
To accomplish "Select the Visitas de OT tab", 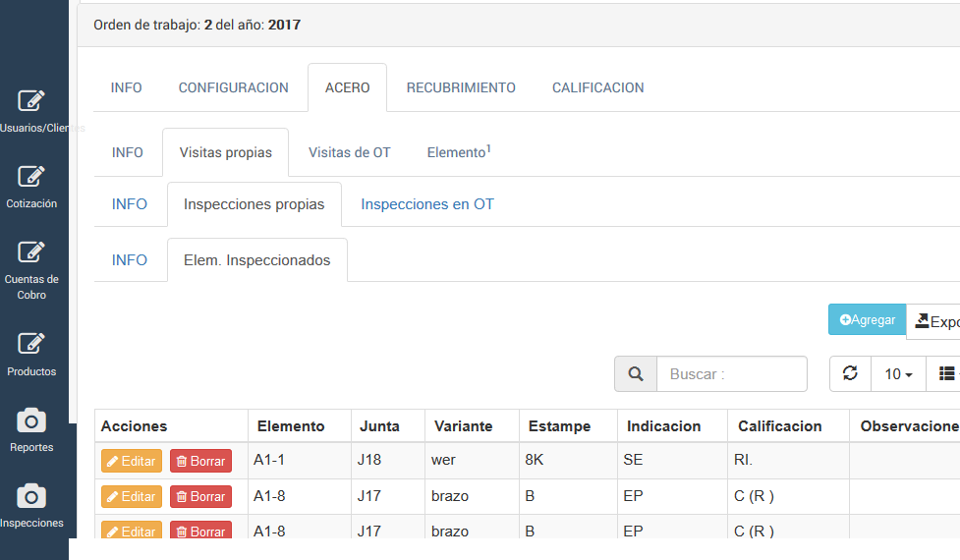I will point(349,152).
